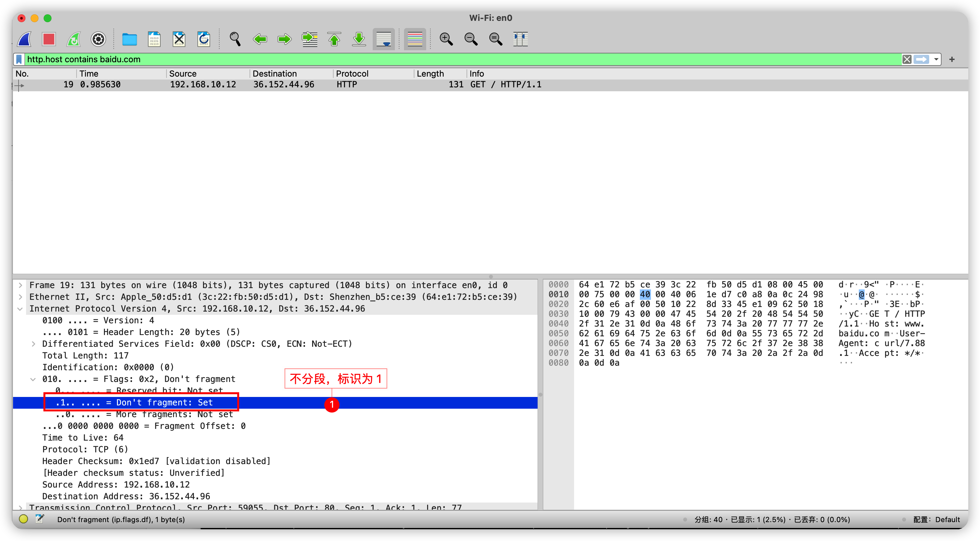Go to the first packet
The image size is (980, 541).
click(334, 39)
